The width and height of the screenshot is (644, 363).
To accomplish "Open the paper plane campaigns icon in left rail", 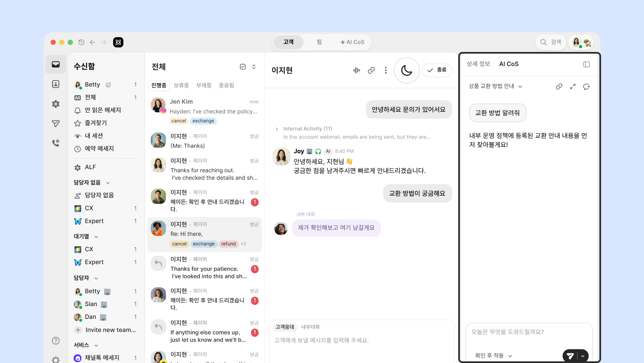I will click(x=56, y=124).
